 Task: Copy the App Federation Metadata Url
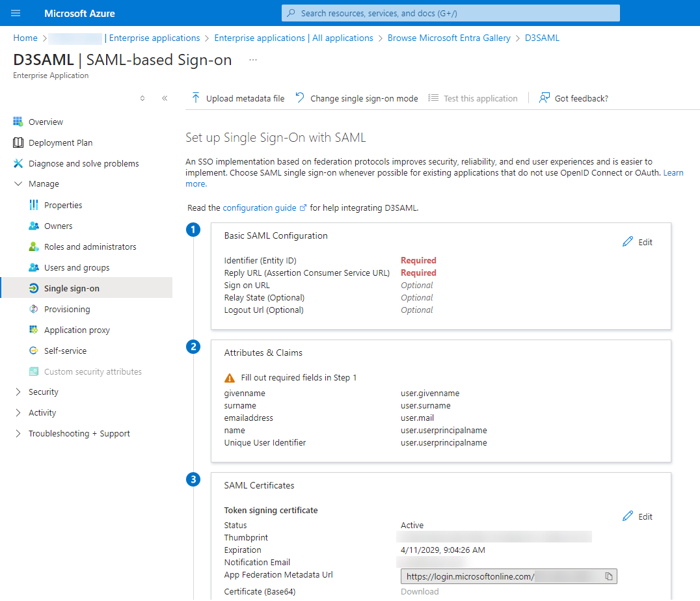pos(608,576)
